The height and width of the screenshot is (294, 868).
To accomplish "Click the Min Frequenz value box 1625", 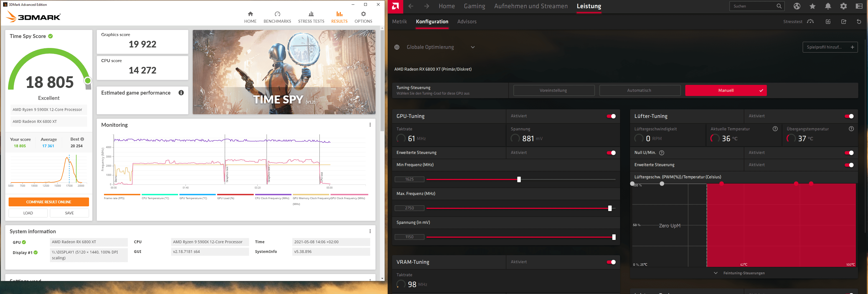I will (x=409, y=179).
